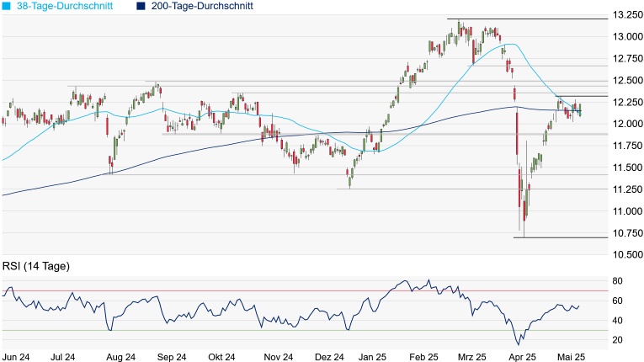The height and width of the screenshot is (362, 644).
Task: Click the light-blue 38-Tage-Durchschnitt legend swatch
Action: click(8, 6)
